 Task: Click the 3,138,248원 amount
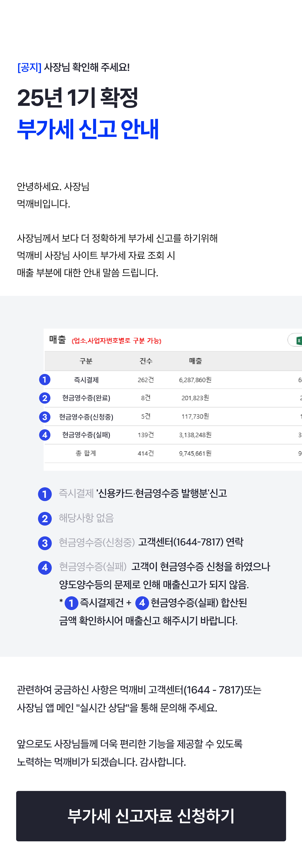(195, 435)
